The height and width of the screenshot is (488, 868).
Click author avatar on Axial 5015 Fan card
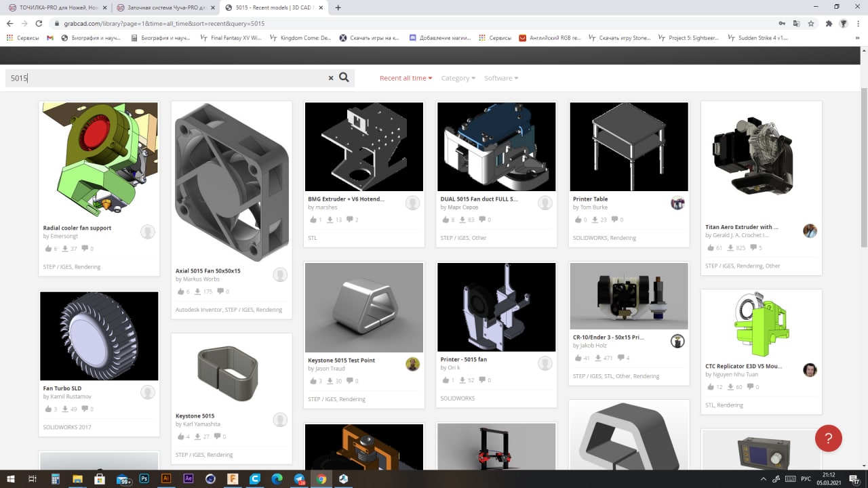(280, 274)
